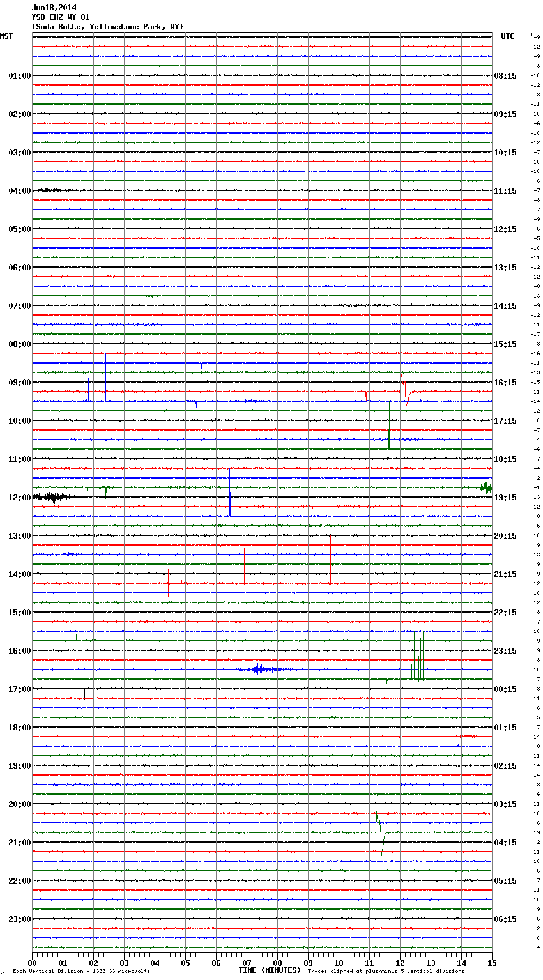Select the 01:00 MST time label
The width and height of the screenshot is (543, 980).
pos(19,76)
